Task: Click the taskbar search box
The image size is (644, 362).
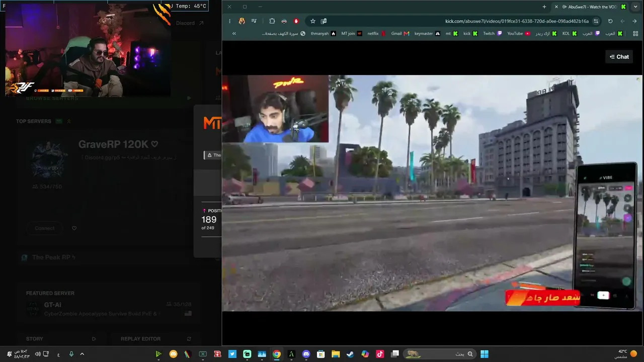Action: [x=439, y=354]
